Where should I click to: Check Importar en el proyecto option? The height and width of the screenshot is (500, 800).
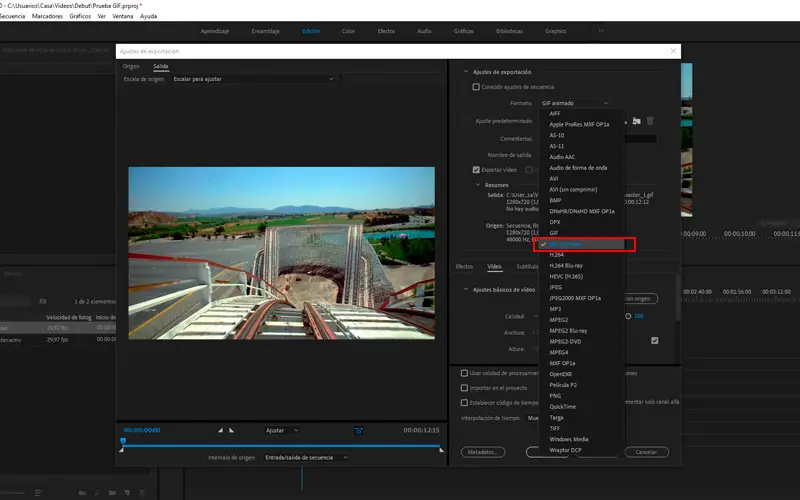[x=464, y=388]
